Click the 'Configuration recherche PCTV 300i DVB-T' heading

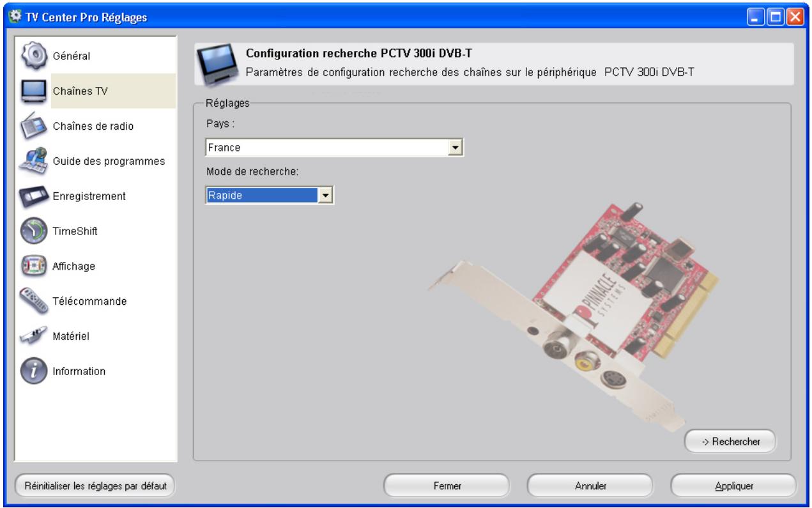[358, 53]
